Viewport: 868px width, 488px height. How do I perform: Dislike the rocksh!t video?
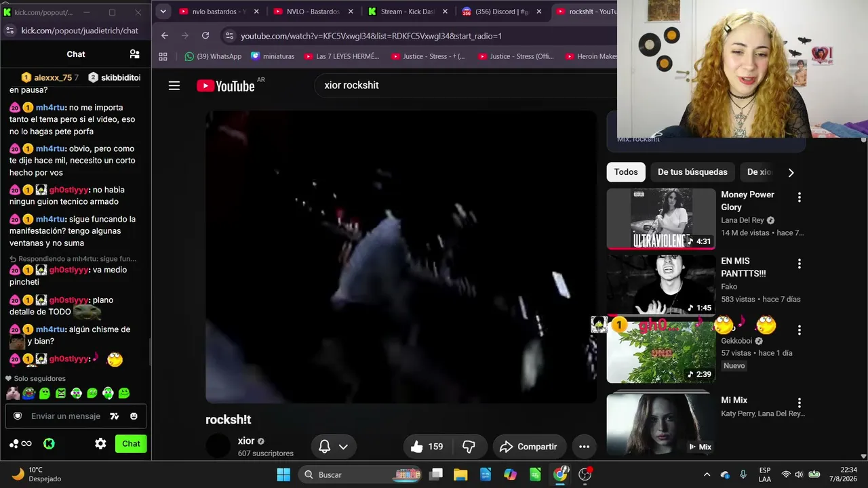[469, 447]
